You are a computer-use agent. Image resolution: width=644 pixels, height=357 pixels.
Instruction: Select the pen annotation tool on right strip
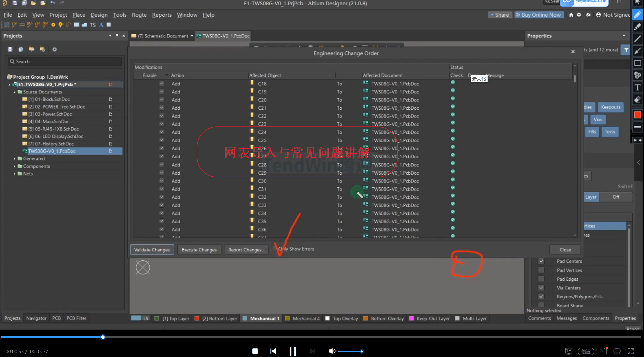click(637, 15)
